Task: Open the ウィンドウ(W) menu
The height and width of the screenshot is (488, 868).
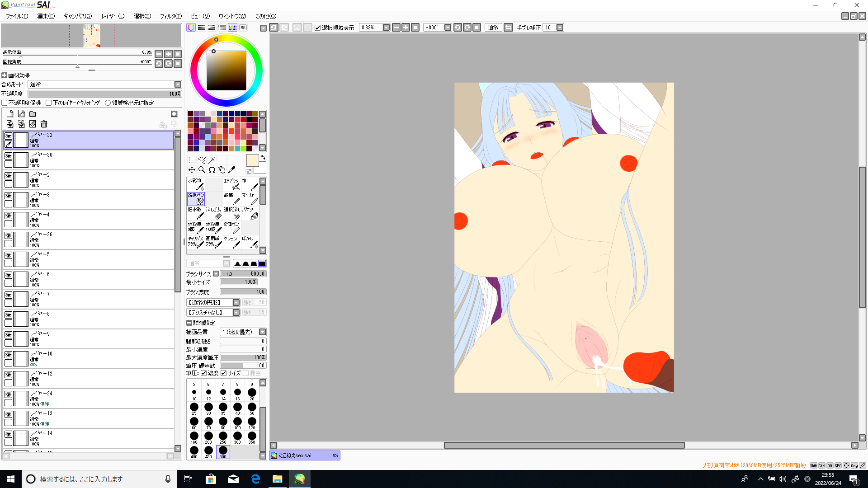Action: [x=232, y=16]
